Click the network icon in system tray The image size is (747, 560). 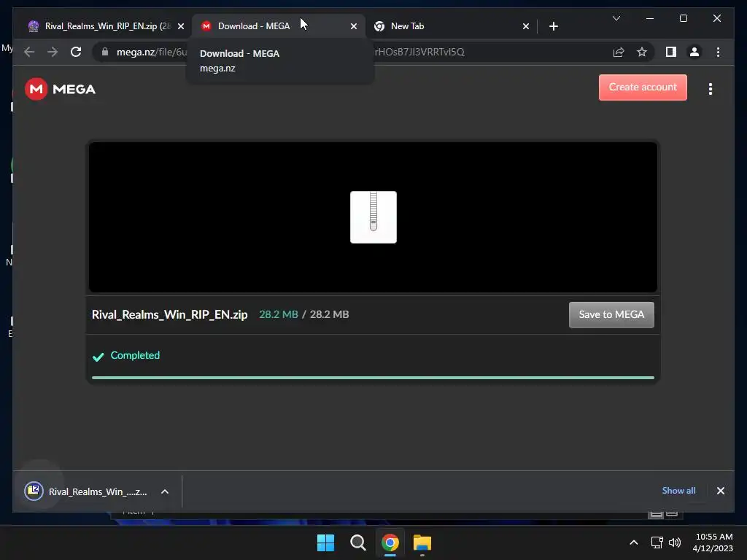(x=657, y=542)
